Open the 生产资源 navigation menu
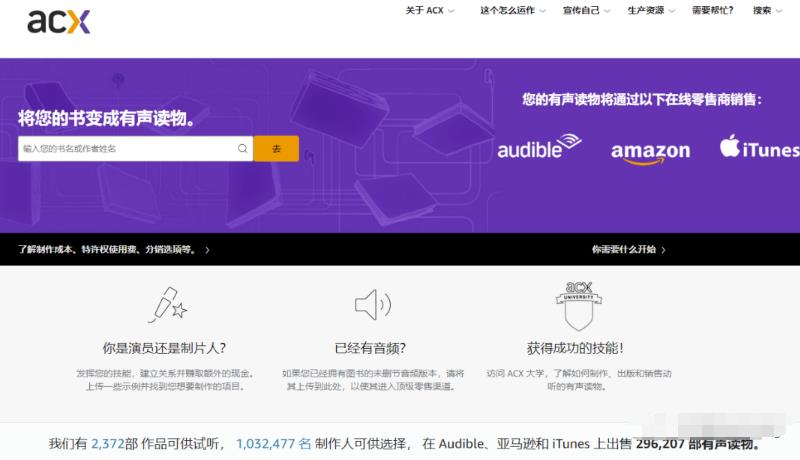This screenshot has width=800, height=460. tap(650, 11)
